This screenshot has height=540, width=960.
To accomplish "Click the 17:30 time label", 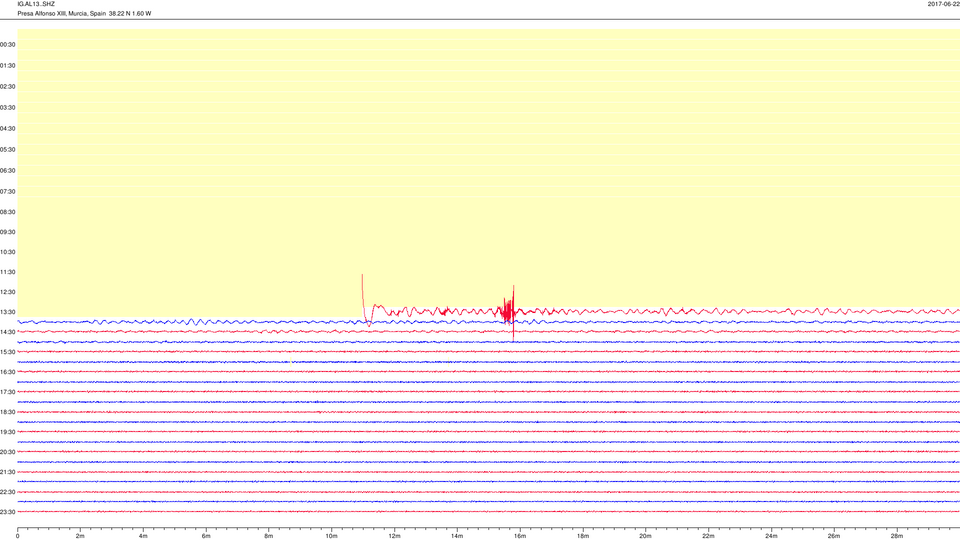I will (x=8, y=392).
